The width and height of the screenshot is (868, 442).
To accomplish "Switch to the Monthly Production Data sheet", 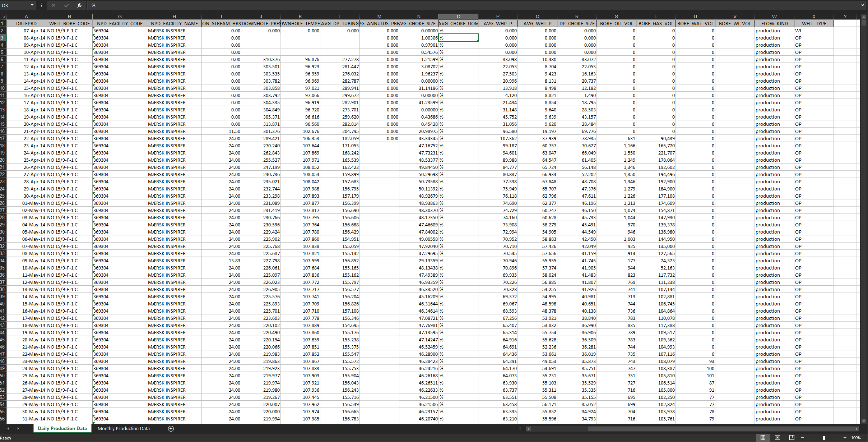I will tap(124, 428).
